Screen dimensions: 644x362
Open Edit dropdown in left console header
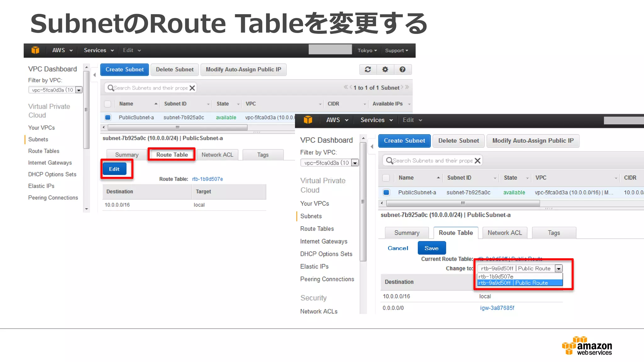coord(132,50)
